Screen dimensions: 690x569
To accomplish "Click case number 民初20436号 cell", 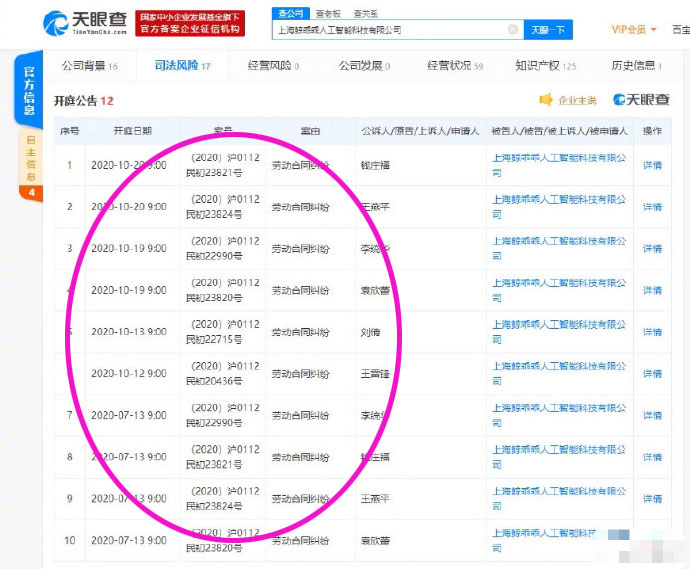I will [223, 374].
